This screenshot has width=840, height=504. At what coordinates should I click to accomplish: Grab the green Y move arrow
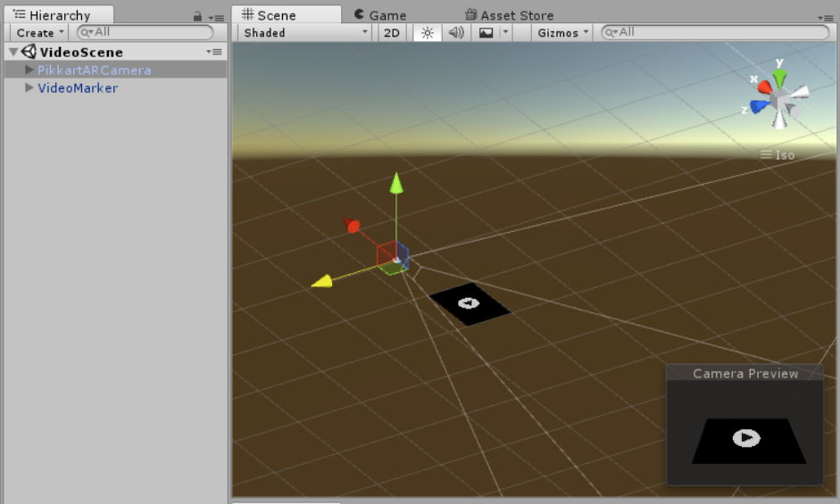click(x=396, y=183)
